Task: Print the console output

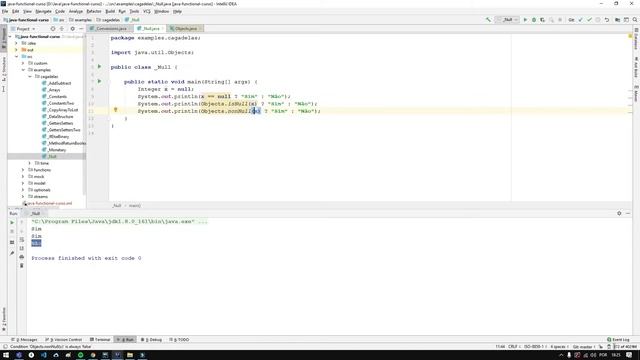Action: point(22,257)
